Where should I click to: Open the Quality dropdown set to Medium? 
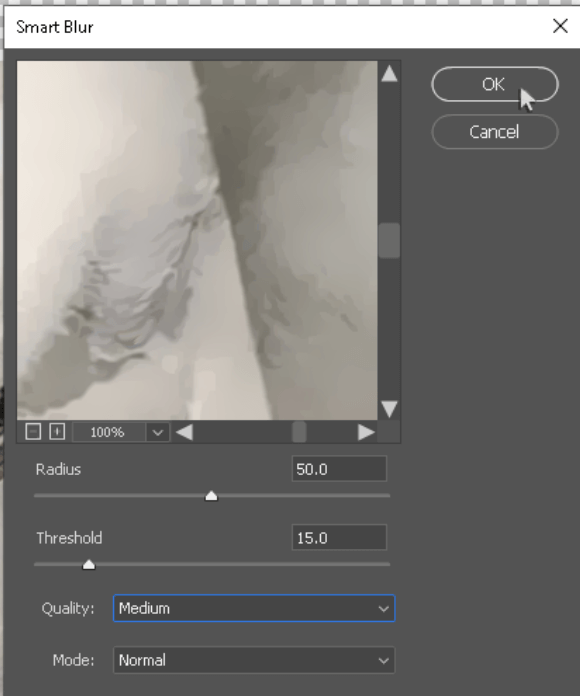254,608
